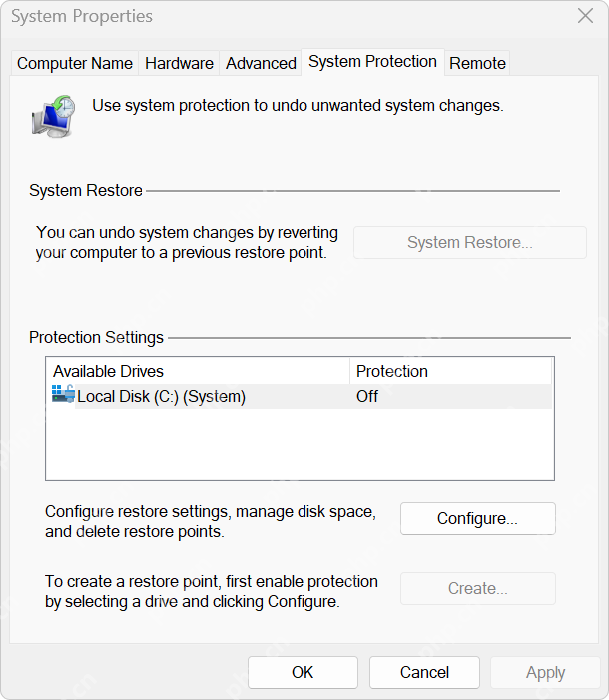Close the System Properties window
The width and height of the screenshot is (609, 700).
pos(585,16)
